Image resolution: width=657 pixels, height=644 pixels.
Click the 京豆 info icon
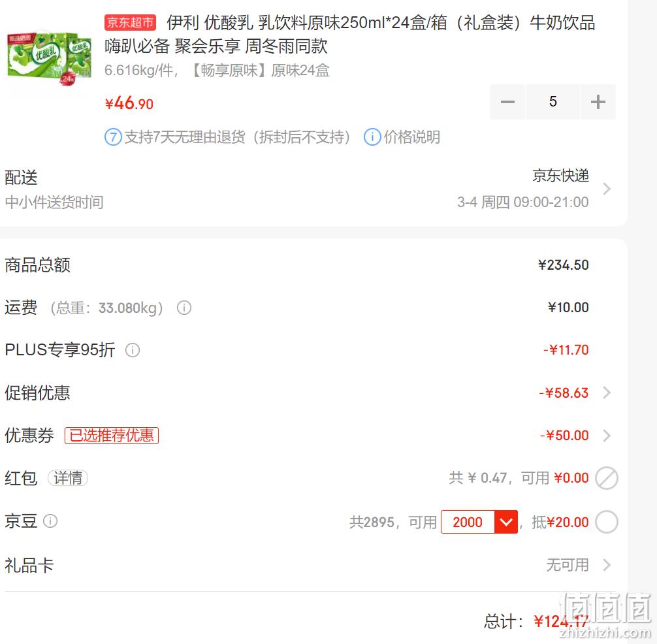click(x=50, y=521)
